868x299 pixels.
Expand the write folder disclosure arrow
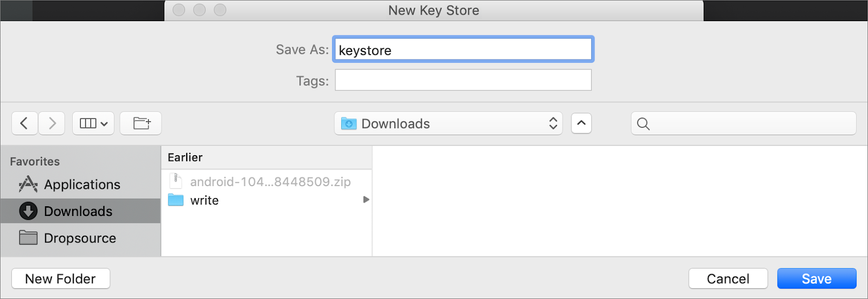click(x=366, y=200)
